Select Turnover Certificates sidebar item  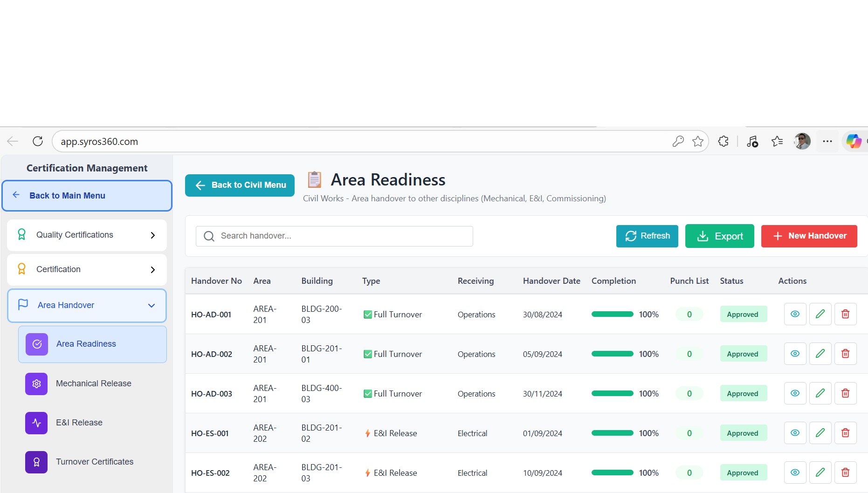point(94,462)
